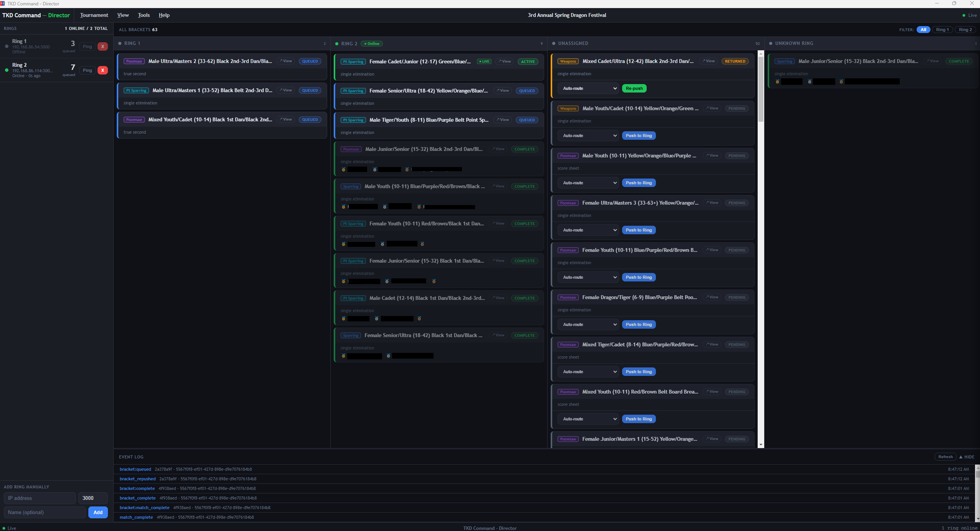
Task: Open Auto-route dropdown for Mixed Tiger/Cadet
Action: tap(588, 372)
